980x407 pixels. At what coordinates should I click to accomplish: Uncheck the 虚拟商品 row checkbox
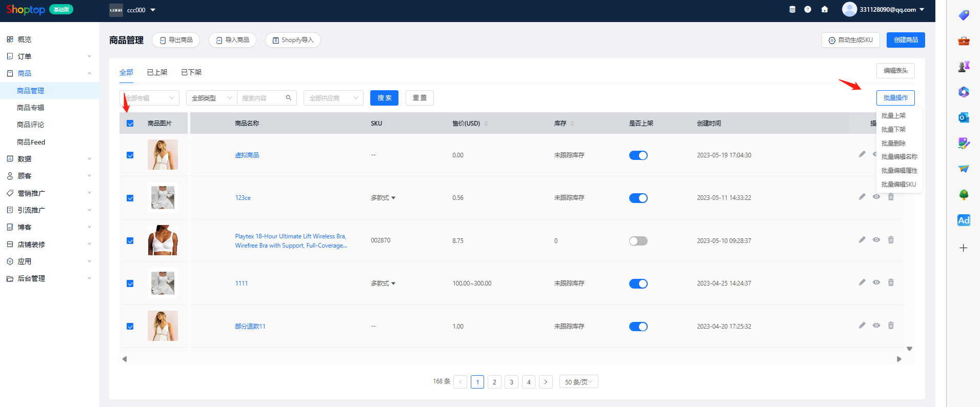(x=130, y=155)
